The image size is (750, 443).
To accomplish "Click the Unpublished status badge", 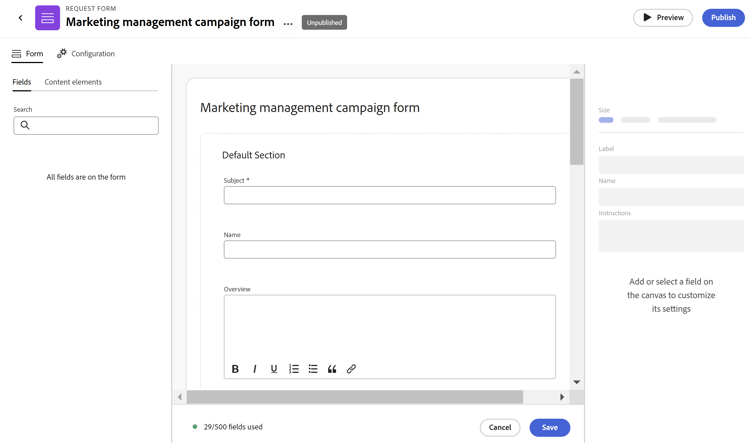I will point(324,22).
